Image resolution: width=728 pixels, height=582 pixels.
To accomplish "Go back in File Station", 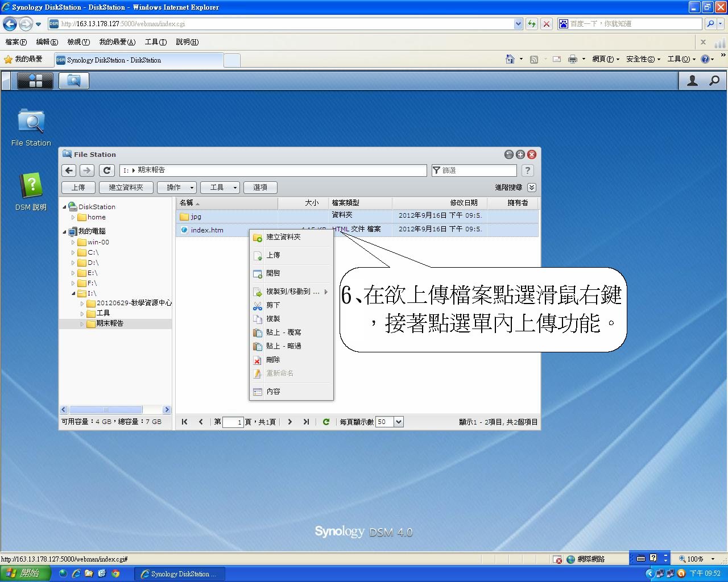I will [x=69, y=170].
